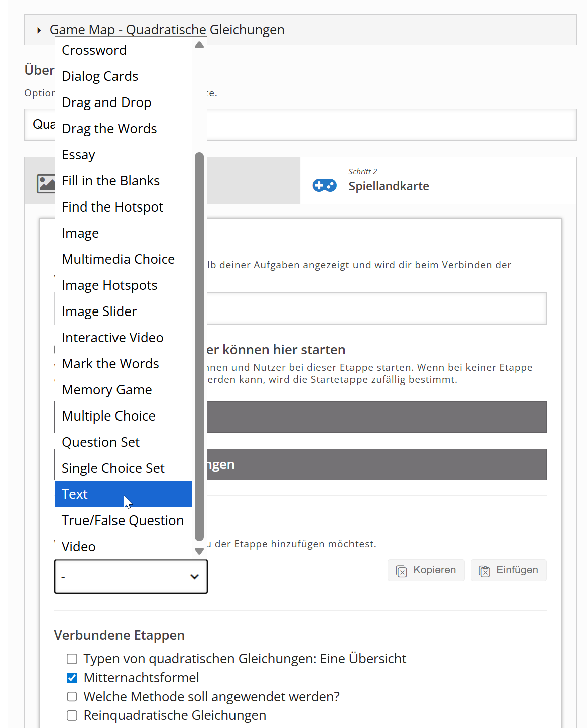Enable Welche Methode soll angewendet werden checkbox
Viewport: 587px width, 728px height.
72,697
